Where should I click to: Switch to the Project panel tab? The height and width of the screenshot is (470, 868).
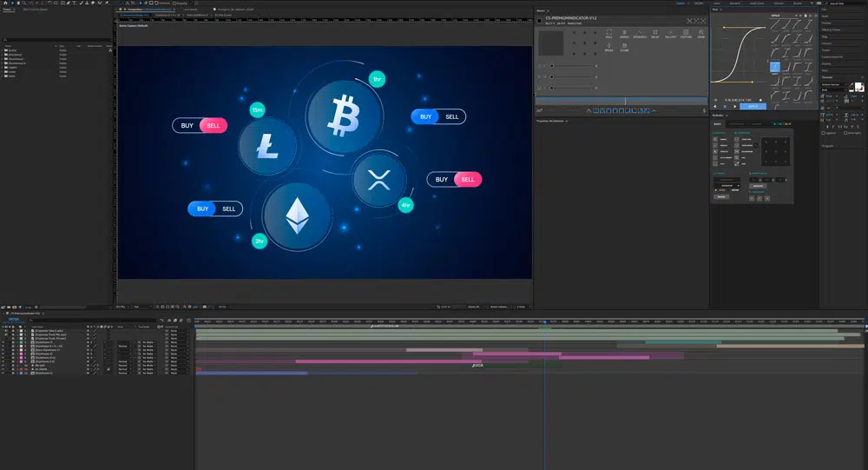(7, 9)
